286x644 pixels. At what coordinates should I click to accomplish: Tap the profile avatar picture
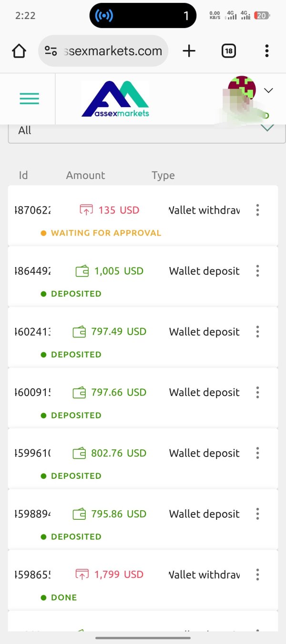[x=242, y=90]
